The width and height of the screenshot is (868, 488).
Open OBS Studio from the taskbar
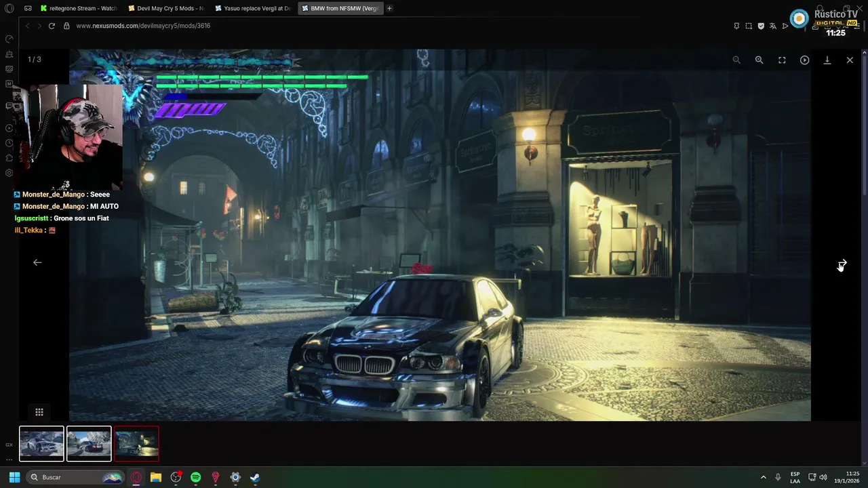tap(176, 477)
